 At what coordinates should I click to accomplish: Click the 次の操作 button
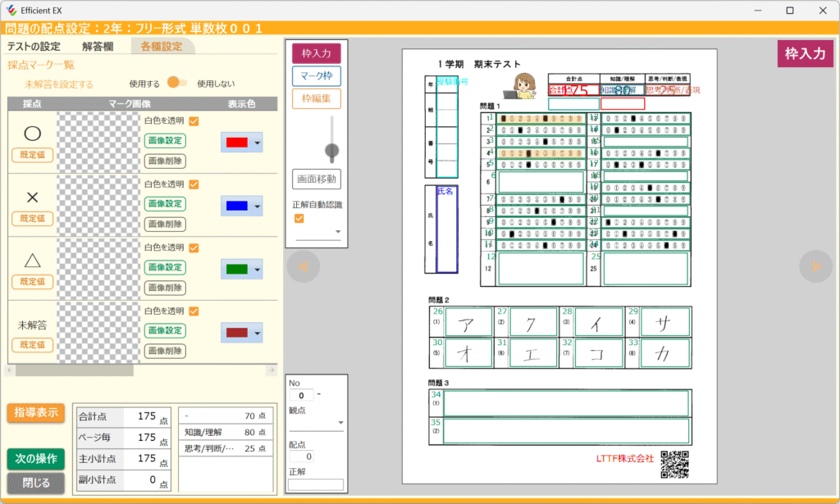pyautogui.click(x=35, y=458)
